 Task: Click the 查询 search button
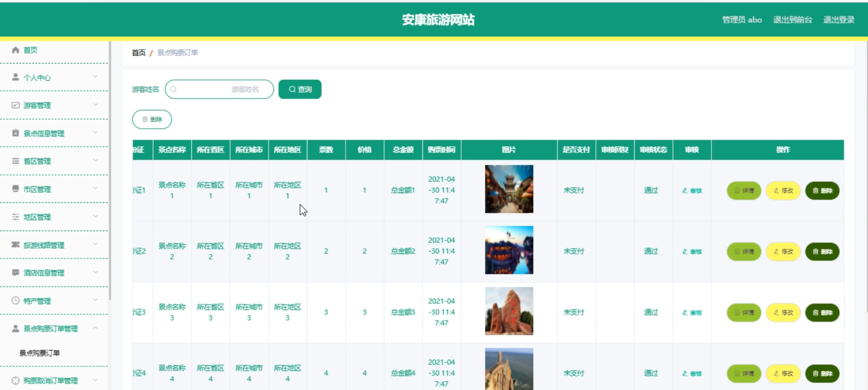(300, 89)
